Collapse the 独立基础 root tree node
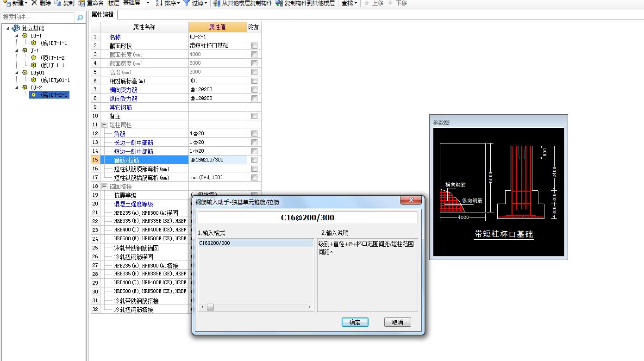The image size is (644, 361). tap(8, 28)
